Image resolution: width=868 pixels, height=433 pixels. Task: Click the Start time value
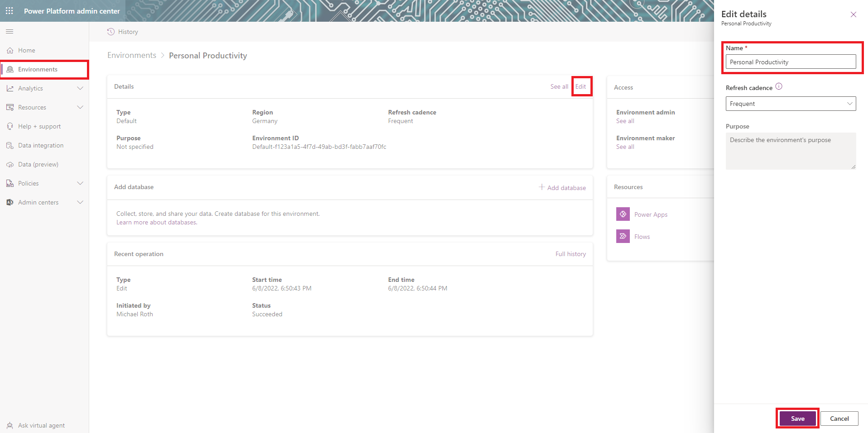pos(282,288)
